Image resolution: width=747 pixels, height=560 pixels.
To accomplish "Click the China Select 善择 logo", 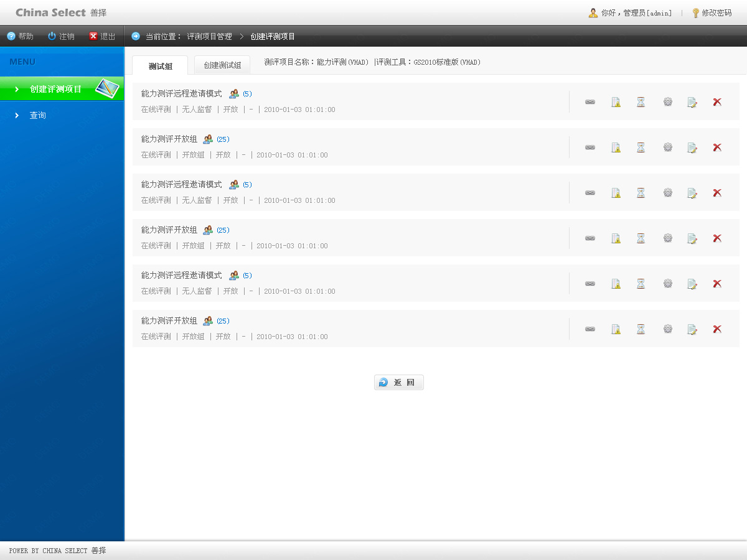I will [61, 12].
